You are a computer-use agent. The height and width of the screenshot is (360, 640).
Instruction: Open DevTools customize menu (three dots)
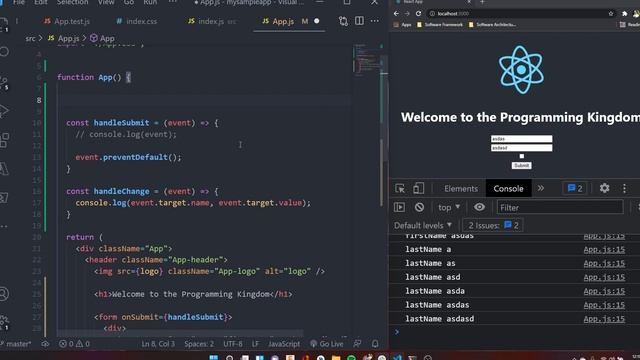624,188
